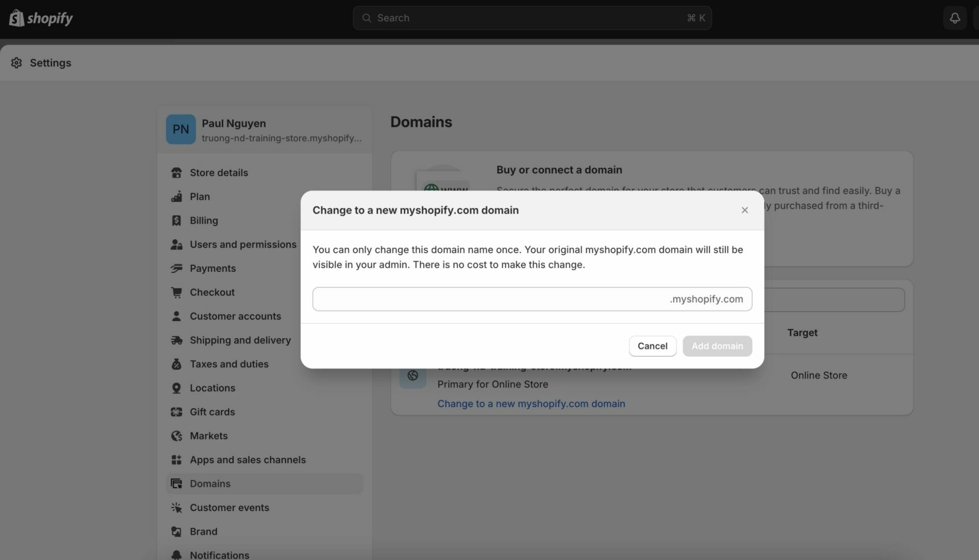Click the Gift cards icon
The width and height of the screenshot is (979, 560).
(x=176, y=412)
